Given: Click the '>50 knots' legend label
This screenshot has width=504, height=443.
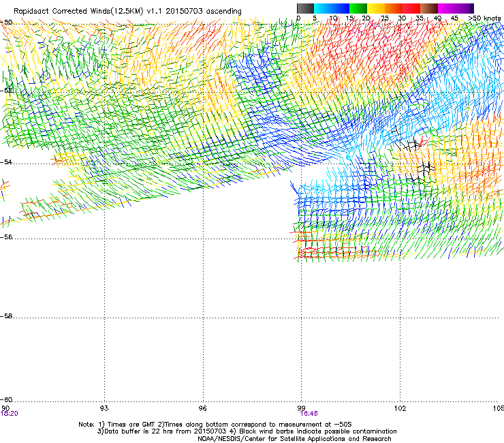Looking at the screenshot, I should tap(485, 18).
